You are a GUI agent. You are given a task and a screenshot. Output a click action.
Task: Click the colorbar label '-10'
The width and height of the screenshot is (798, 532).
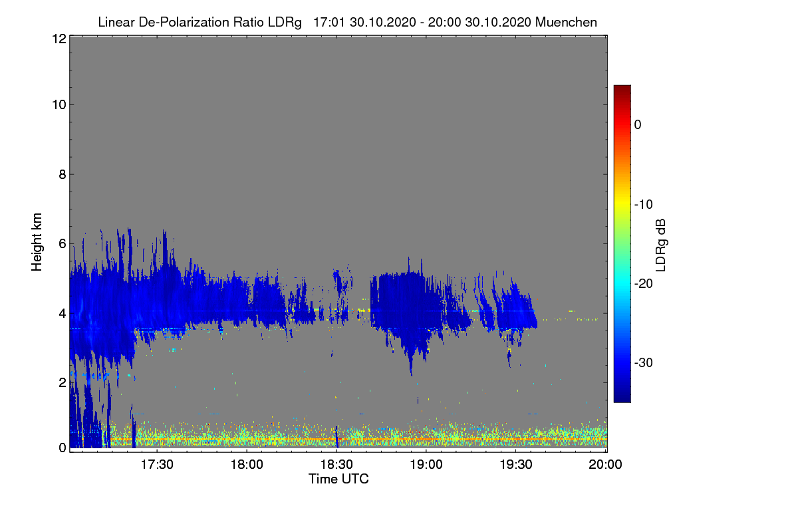643,204
